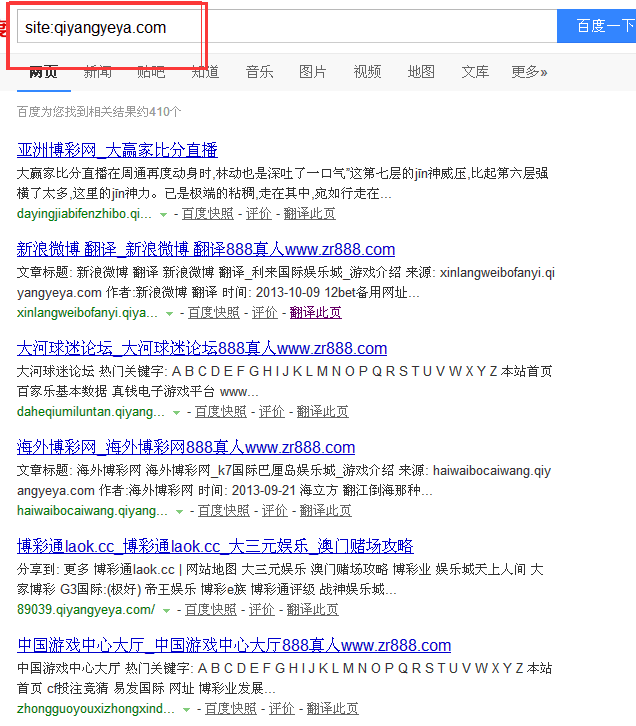Click 评价 for dayingjiabifenzhibo result
636x726 pixels.
(259, 213)
